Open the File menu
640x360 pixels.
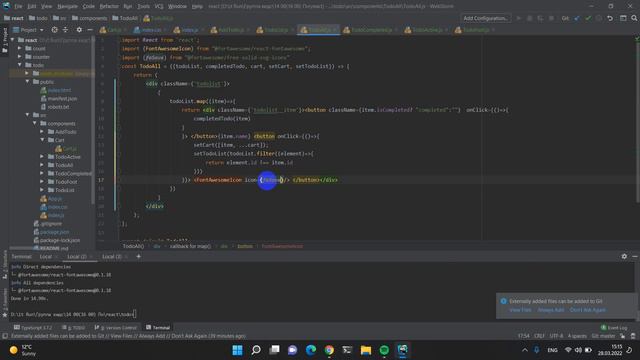(x=18, y=7)
